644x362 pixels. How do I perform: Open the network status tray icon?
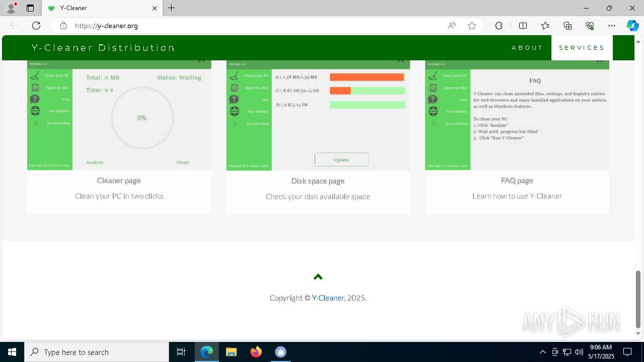[x=567, y=352]
